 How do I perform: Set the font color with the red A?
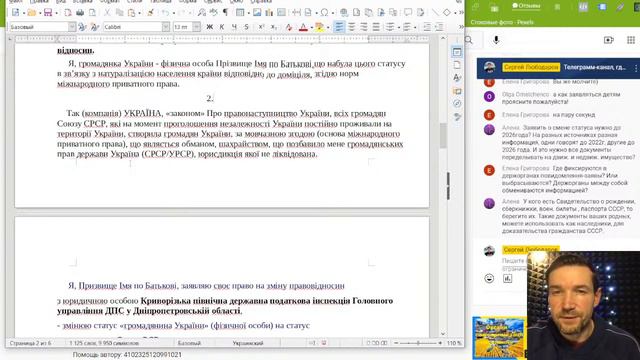303,27
